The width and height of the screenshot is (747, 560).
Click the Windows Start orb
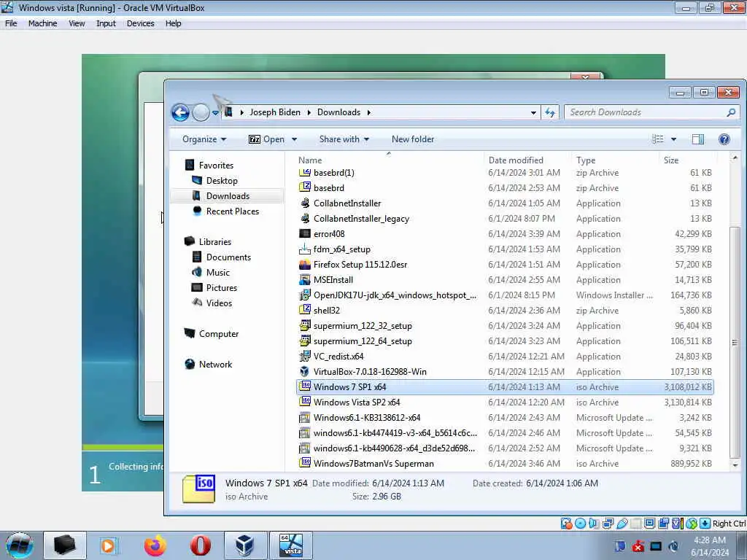[19, 545]
